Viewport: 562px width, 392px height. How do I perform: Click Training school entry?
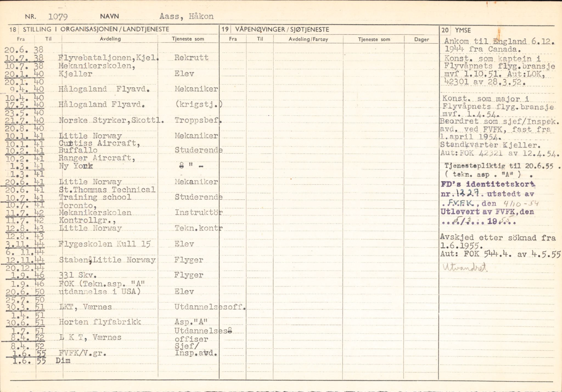click(x=95, y=197)
